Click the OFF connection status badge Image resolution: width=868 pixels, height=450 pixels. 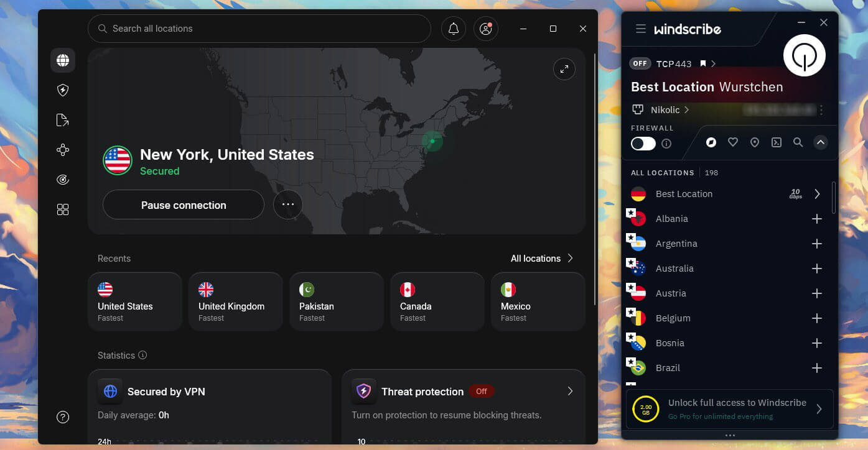[x=640, y=63]
